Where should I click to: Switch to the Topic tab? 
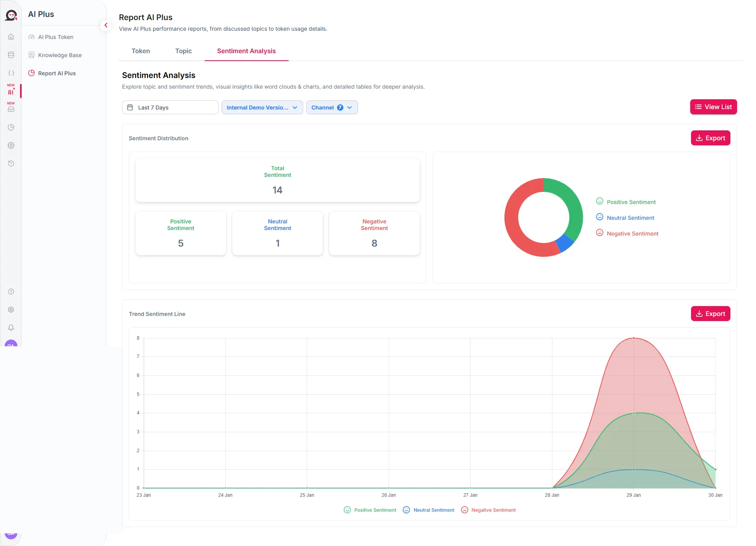tap(183, 51)
